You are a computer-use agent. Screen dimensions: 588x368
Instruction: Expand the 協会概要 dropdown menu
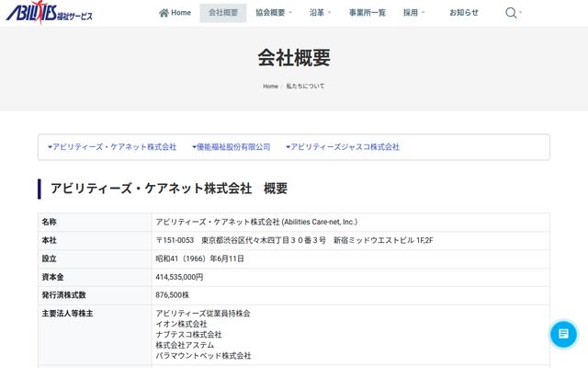click(x=274, y=13)
